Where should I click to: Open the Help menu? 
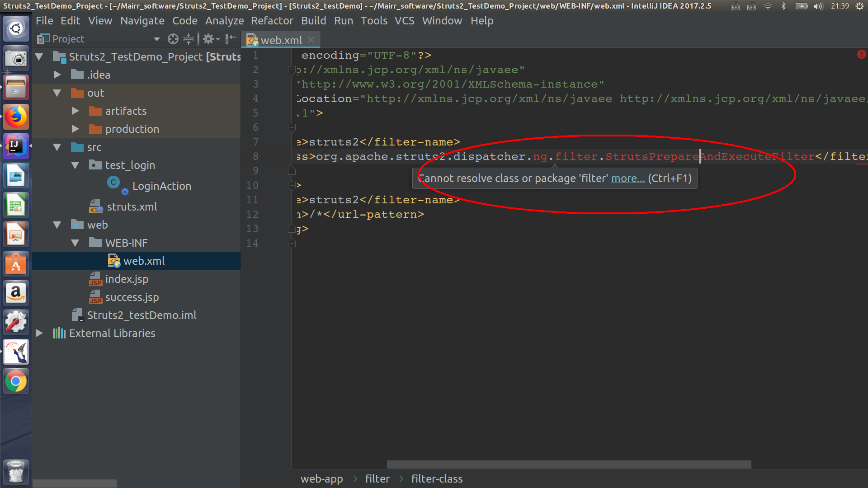(481, 21)
